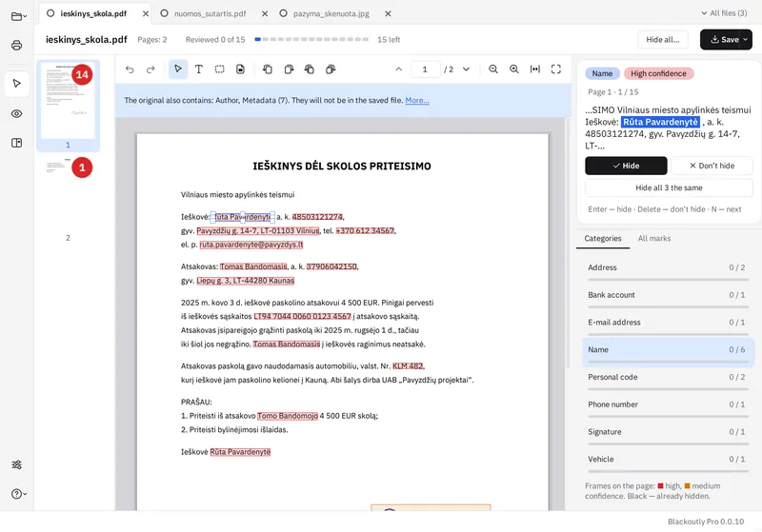Click the first rotate-page icon after the page-hide tool

pos(268,69)
